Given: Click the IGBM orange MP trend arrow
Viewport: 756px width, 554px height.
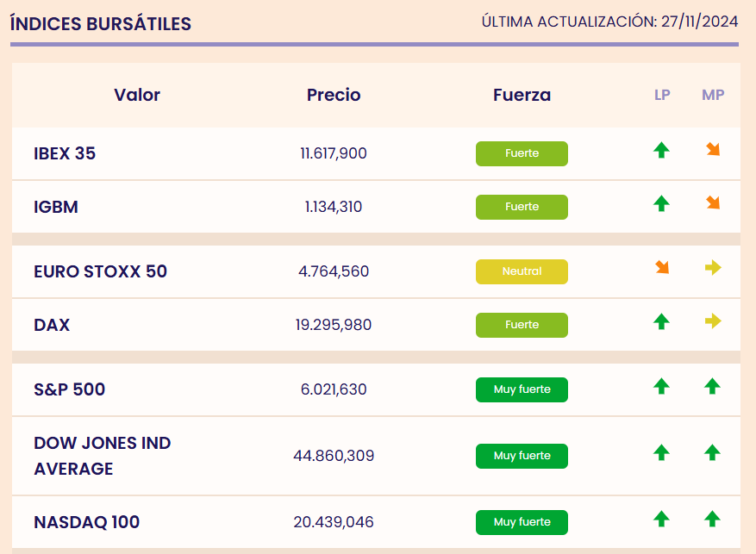Looking at the screenshot, I should [x=713, y=203].
